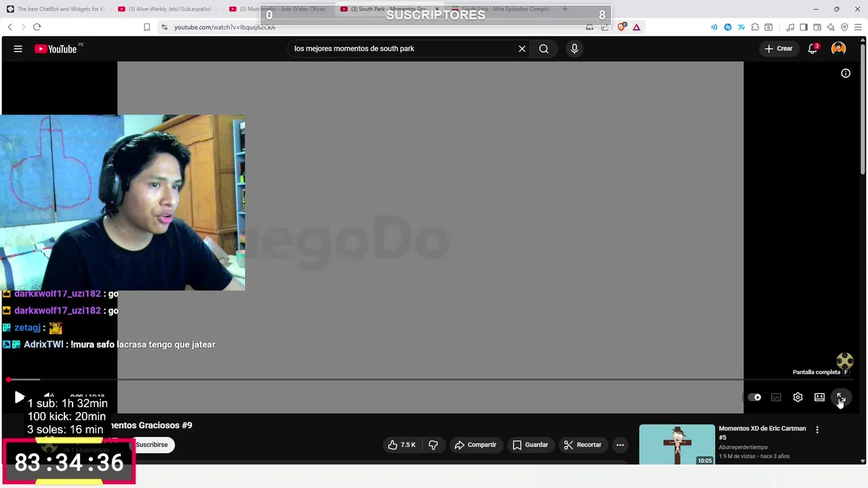Click the browser forward arrow

click(22, 27)
